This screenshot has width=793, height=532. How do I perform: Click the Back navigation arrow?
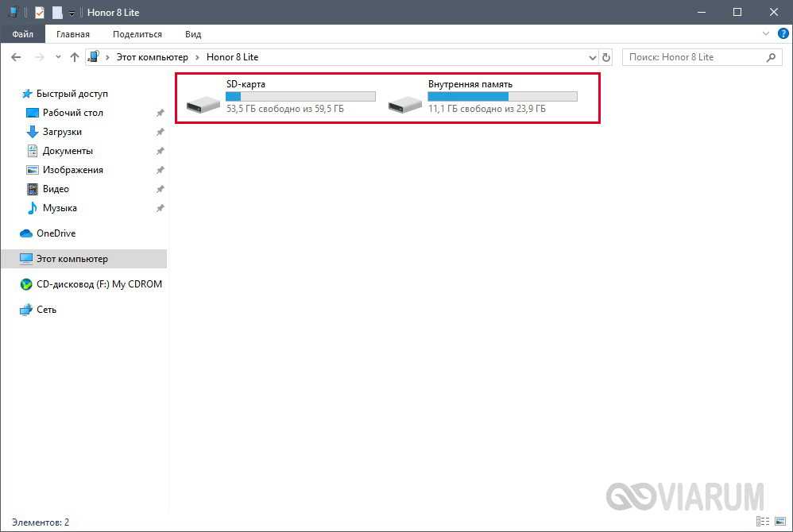(x=16, y=57)
